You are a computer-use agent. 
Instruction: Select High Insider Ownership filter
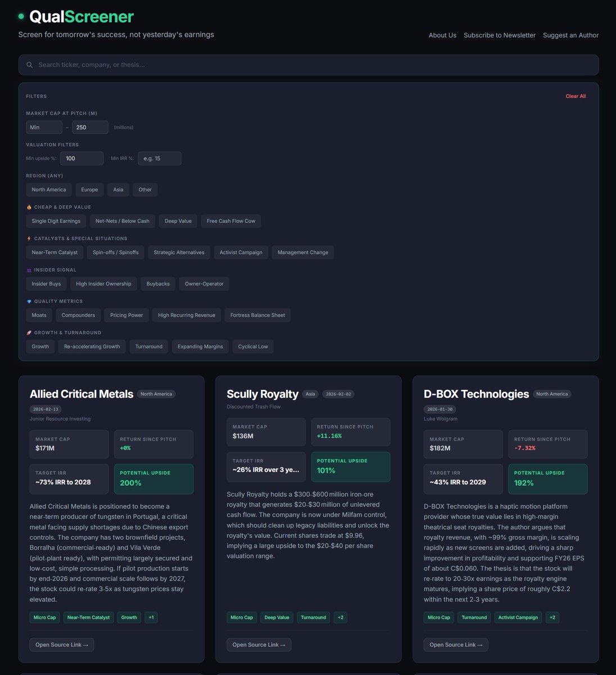[103, 284]
